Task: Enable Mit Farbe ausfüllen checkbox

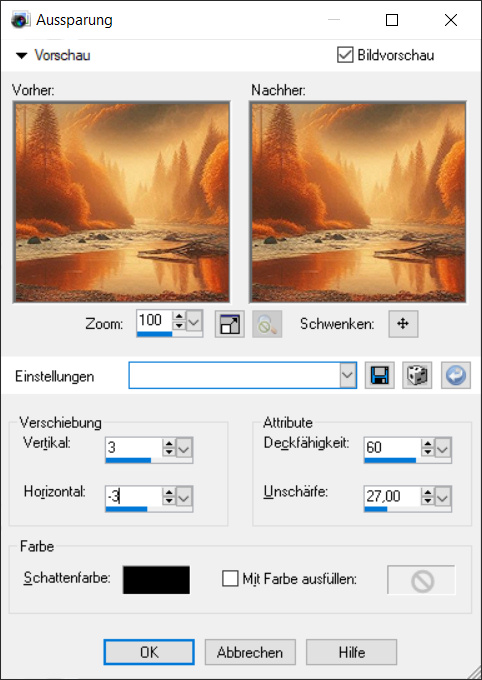Action: point(230,579)
